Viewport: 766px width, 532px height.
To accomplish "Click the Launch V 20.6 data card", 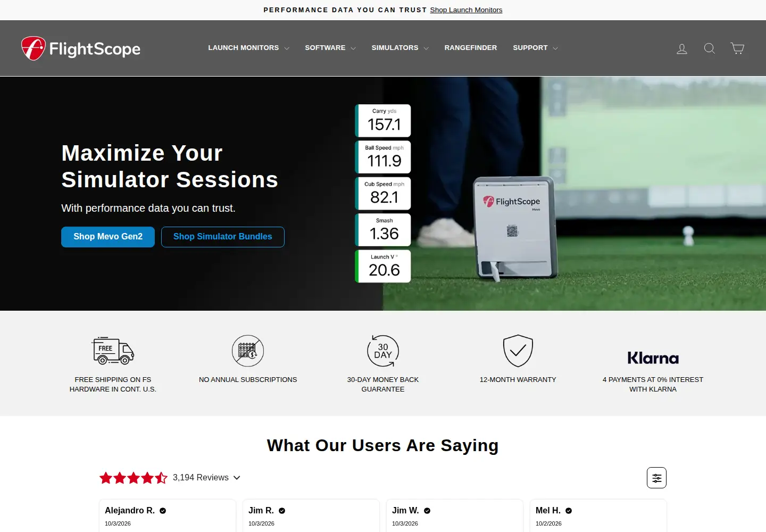I will [383, 266].
